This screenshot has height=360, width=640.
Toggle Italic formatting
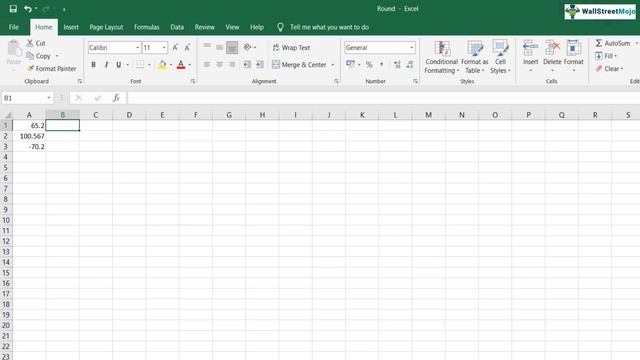tap(106, 64)
